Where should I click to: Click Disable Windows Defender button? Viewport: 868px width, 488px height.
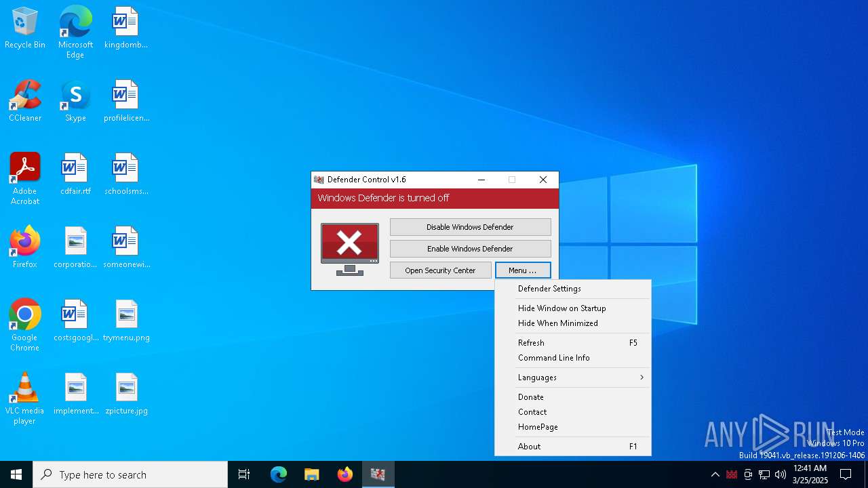point(470,227)
